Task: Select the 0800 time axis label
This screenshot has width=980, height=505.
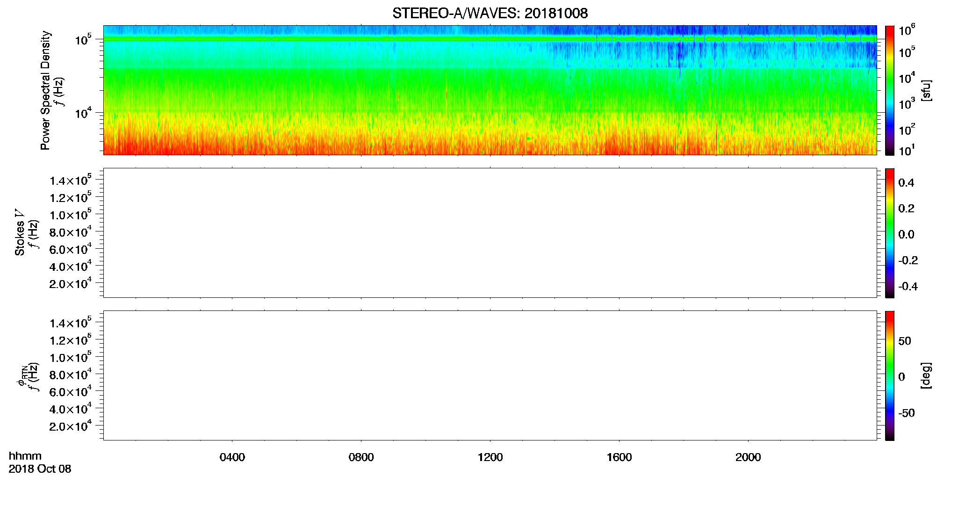Action: click(x=361, y=457)
